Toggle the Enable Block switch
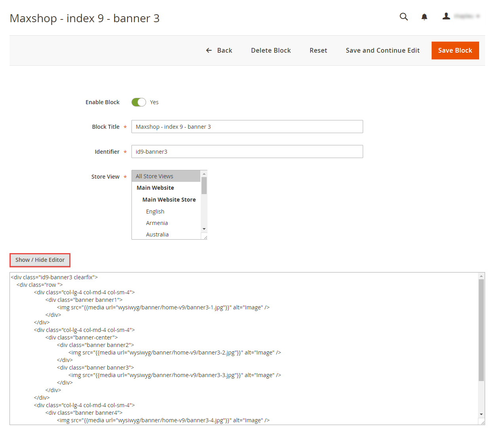The height and width of the screenshot is (448, 493). click(139, 102)
